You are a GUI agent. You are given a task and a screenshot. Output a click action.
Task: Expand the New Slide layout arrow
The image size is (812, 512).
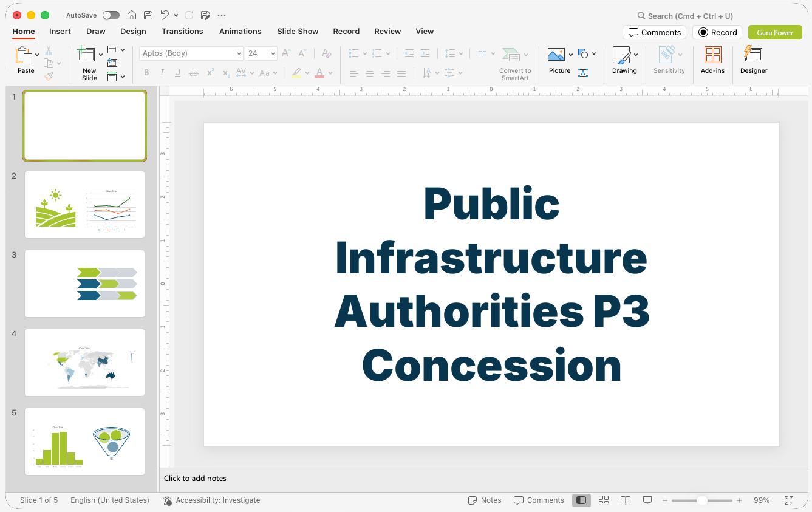(101, 55)
